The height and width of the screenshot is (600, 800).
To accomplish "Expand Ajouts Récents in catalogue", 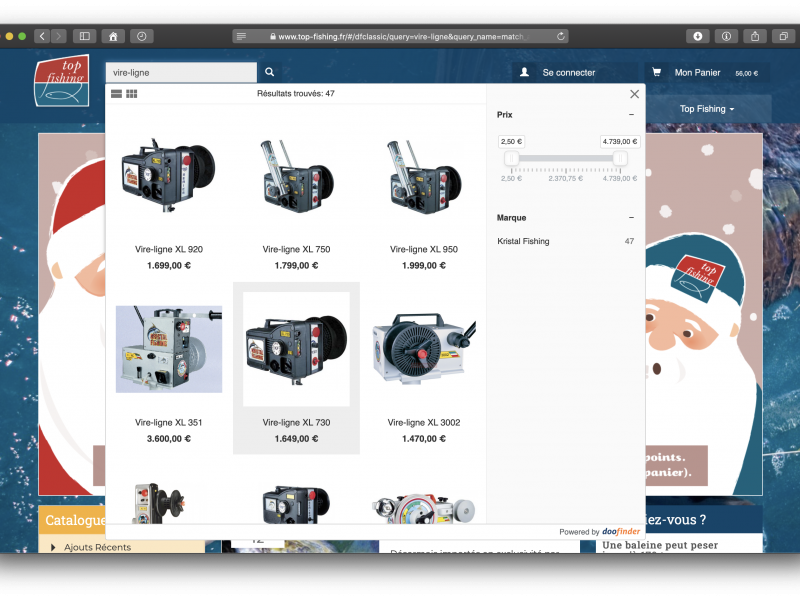I will 97,547.
